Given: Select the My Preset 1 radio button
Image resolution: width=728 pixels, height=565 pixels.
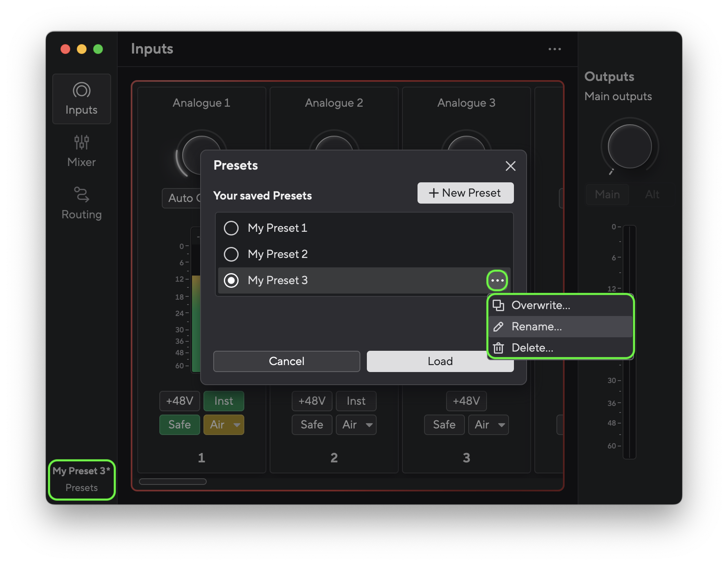Looking at the screenshot, I should click(231, 228).
